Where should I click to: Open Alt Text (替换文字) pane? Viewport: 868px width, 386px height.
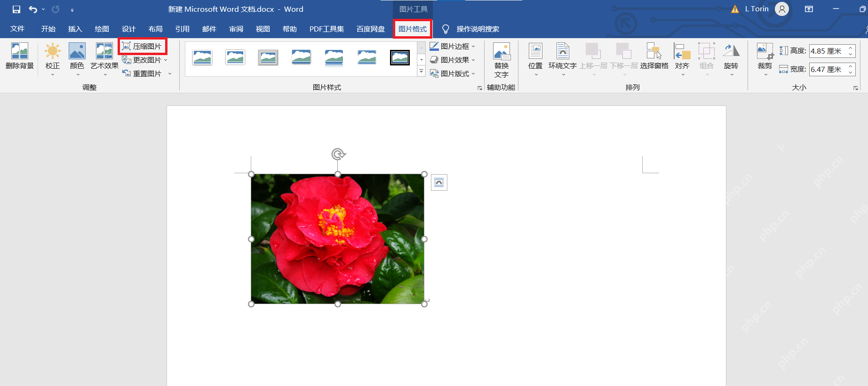502,60
